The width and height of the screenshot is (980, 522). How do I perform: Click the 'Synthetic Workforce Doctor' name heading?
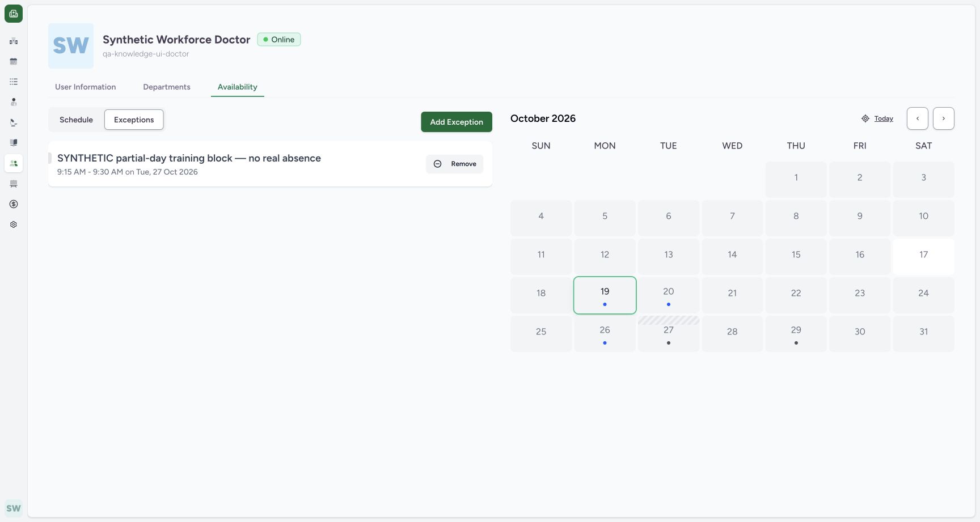coord(176,40)
